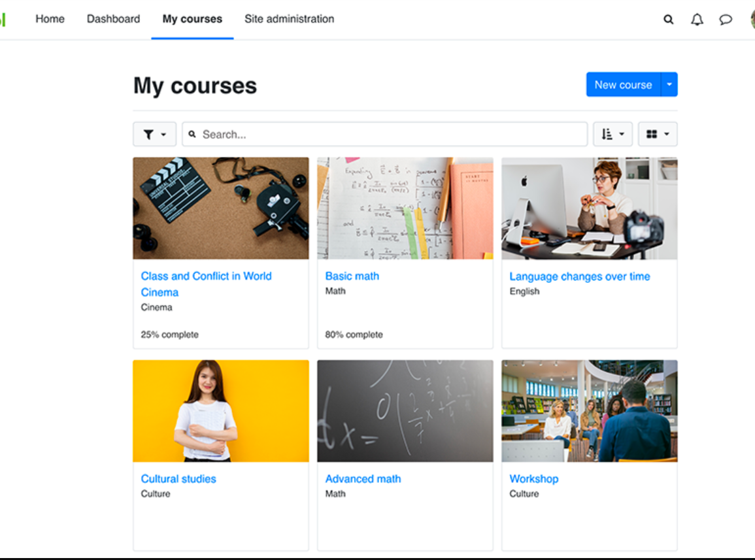Open the Basic math course link
The width and height of the screenshot is (755, 560).
pos(352,276)
